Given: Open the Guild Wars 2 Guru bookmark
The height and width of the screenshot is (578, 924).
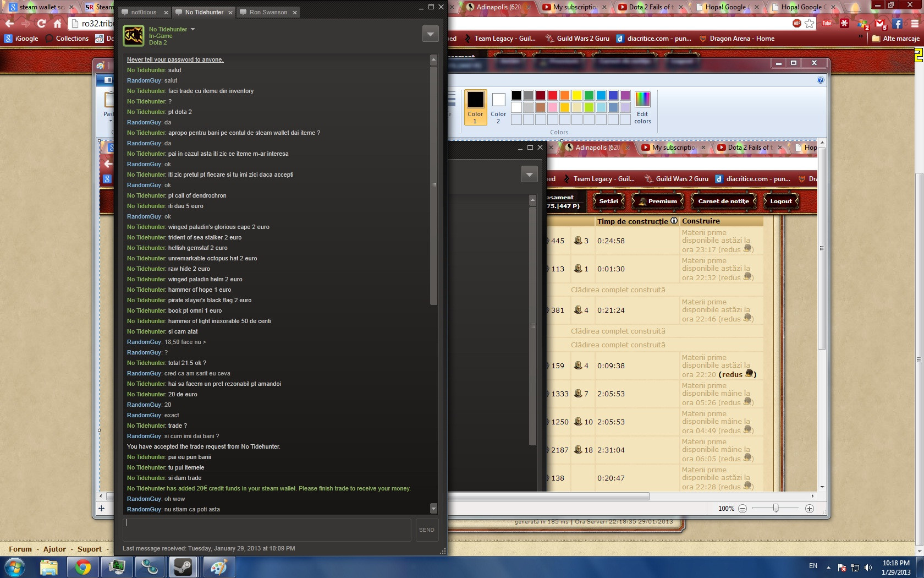Looking at the screenshot, I should [577, 39].
